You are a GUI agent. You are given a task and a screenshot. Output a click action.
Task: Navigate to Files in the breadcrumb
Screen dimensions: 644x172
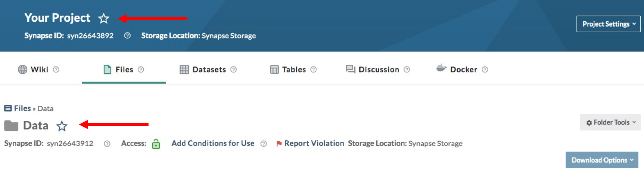click(x=22, y=108)
